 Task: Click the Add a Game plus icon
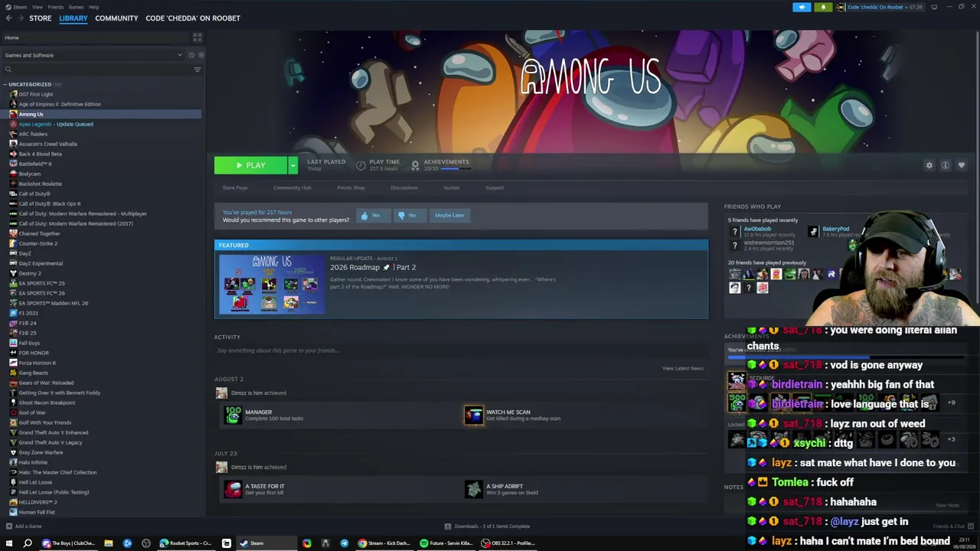click(x=8, y=527)
